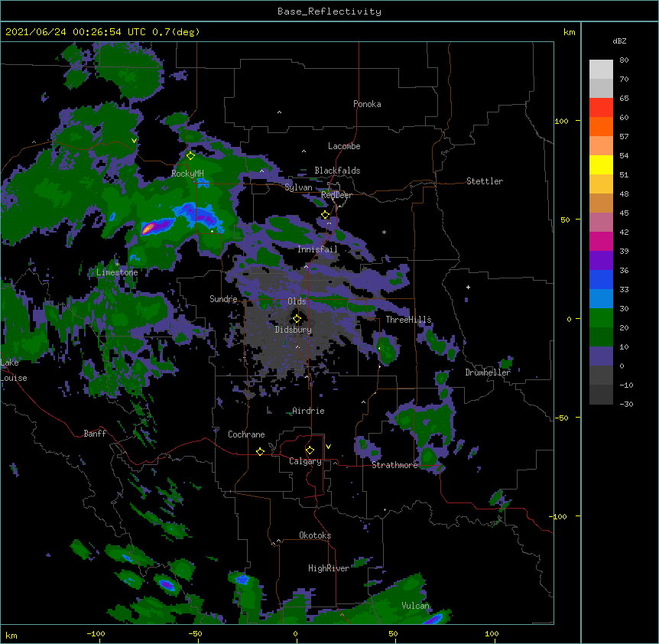Click the Banff label
Image resolution: width=659 pixels, height=644 pixels.
(95, 434)
